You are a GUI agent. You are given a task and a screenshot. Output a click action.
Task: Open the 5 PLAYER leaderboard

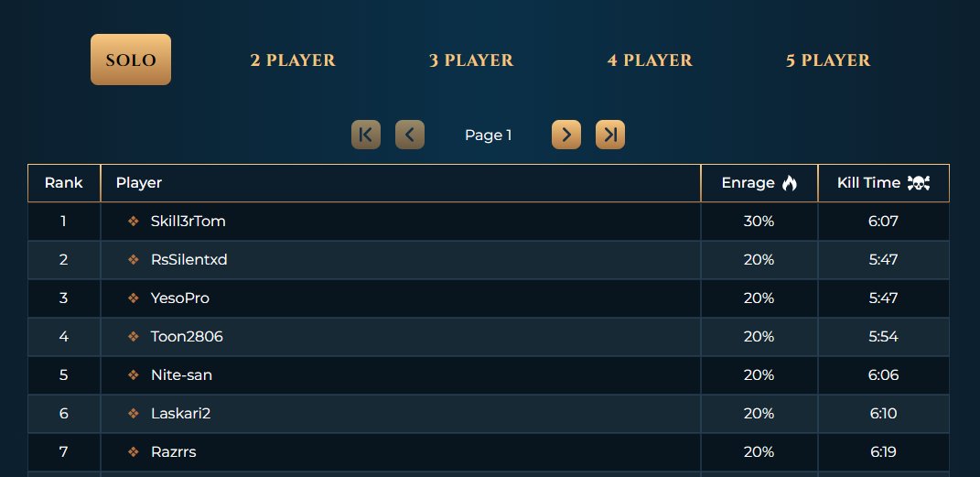click(828, 60)
